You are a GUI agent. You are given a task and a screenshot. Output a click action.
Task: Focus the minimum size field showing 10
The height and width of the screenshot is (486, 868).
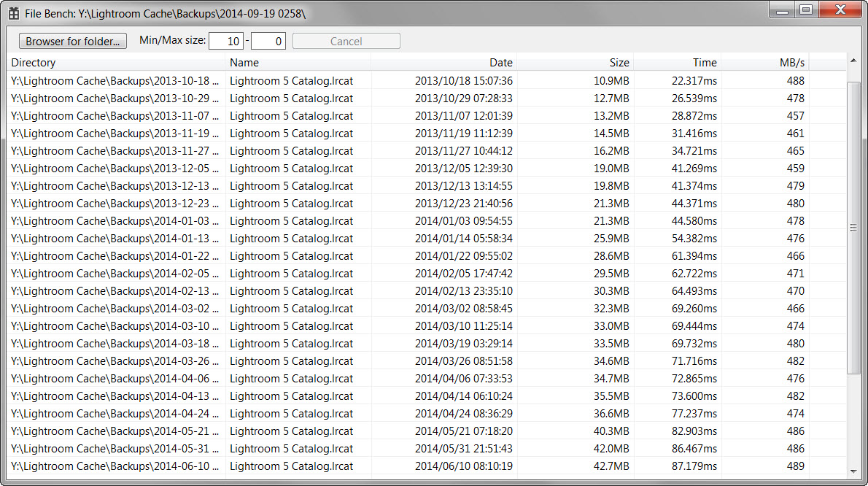[x=226, y=41]
